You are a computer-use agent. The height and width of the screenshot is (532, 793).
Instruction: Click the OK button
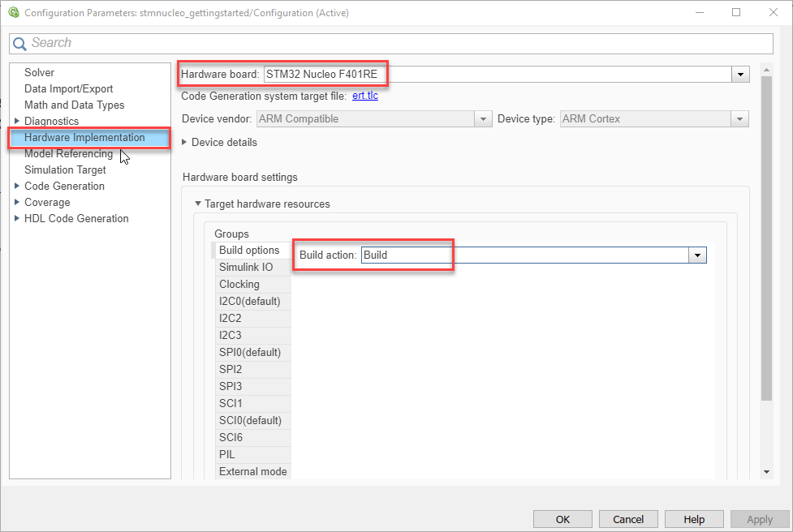[x=562, y=519]
